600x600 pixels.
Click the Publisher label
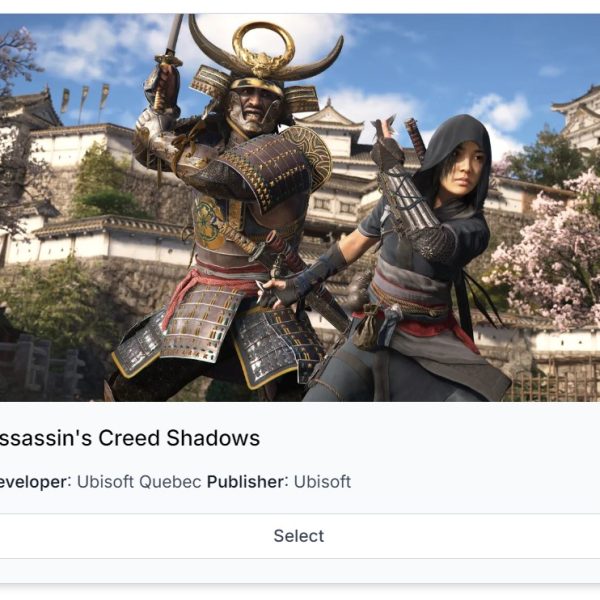[246, 482]
